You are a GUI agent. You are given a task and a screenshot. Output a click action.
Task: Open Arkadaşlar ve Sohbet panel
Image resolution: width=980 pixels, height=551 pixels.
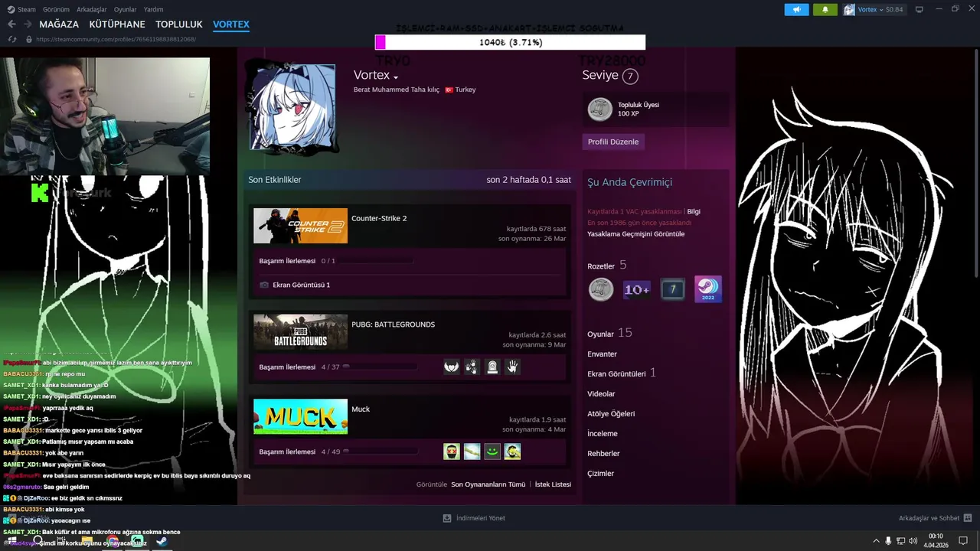tap(936, 518)
